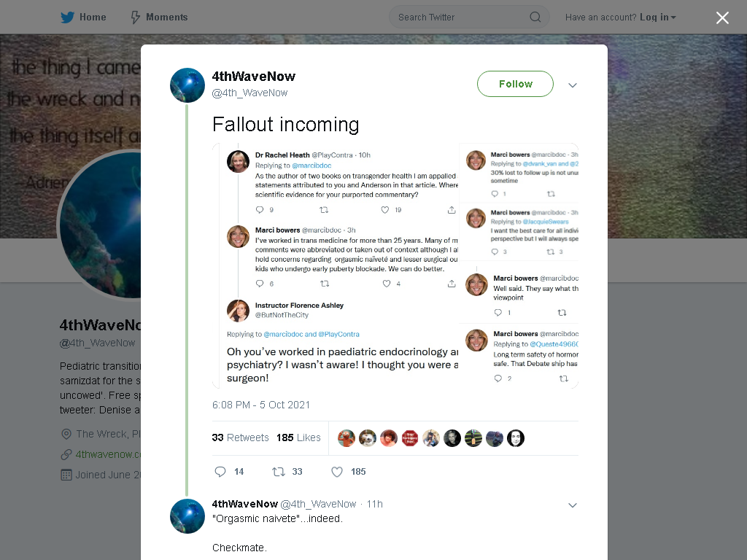Expand options chevron on the 11h reply tweet
The width and height of the screenshot is (747, 560).
point(573,505)
